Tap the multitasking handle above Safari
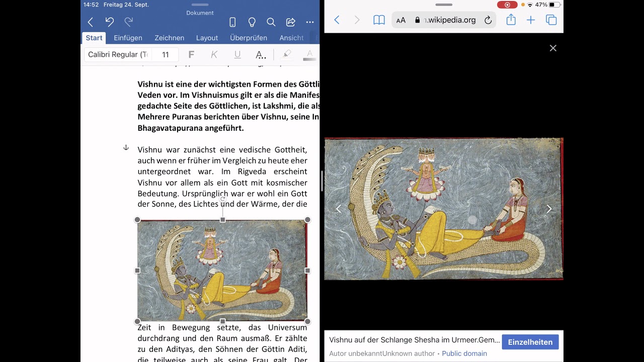Screen dimensions: 644x362 pyautogui.click(x=444, y=5)
